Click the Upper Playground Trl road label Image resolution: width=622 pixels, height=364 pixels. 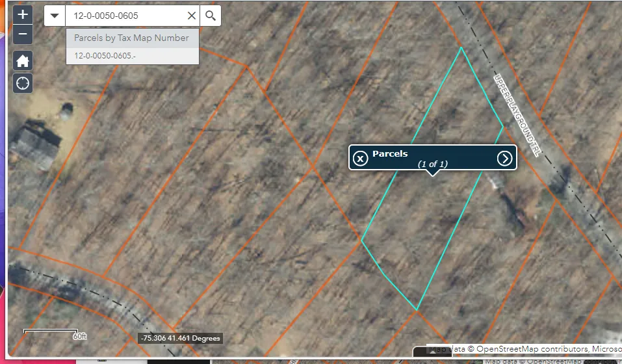click(517, 114)
